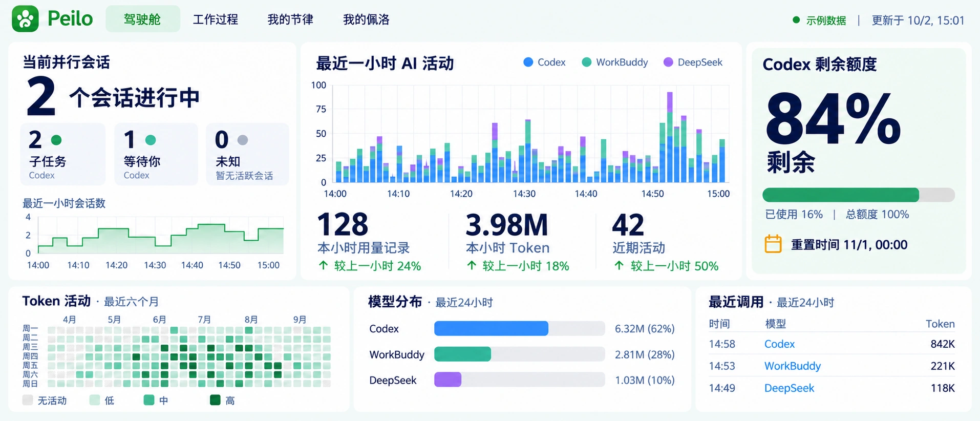
Task: Click the 更新于 10/2, 15:01 timestamp
Action: coord(918,20)
